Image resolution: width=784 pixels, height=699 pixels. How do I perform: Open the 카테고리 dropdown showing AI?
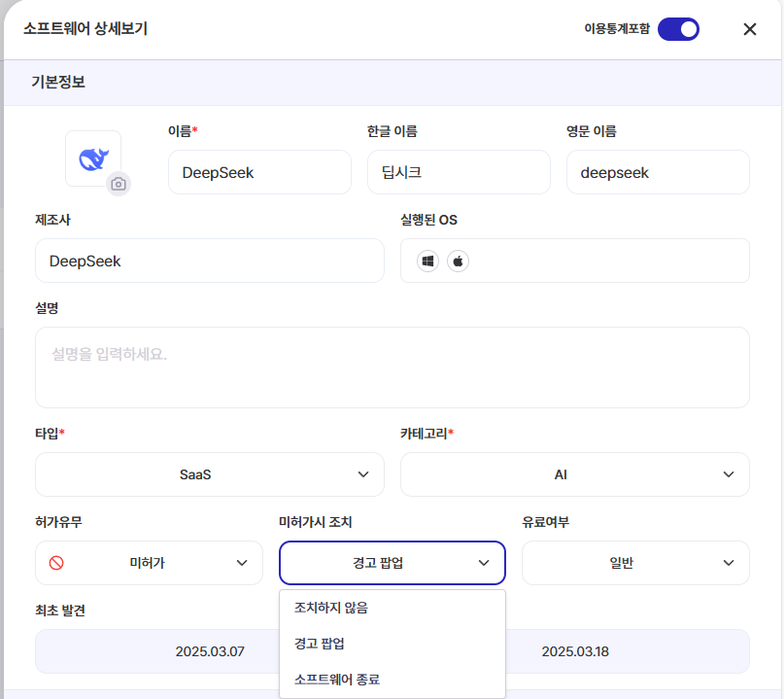575,474
